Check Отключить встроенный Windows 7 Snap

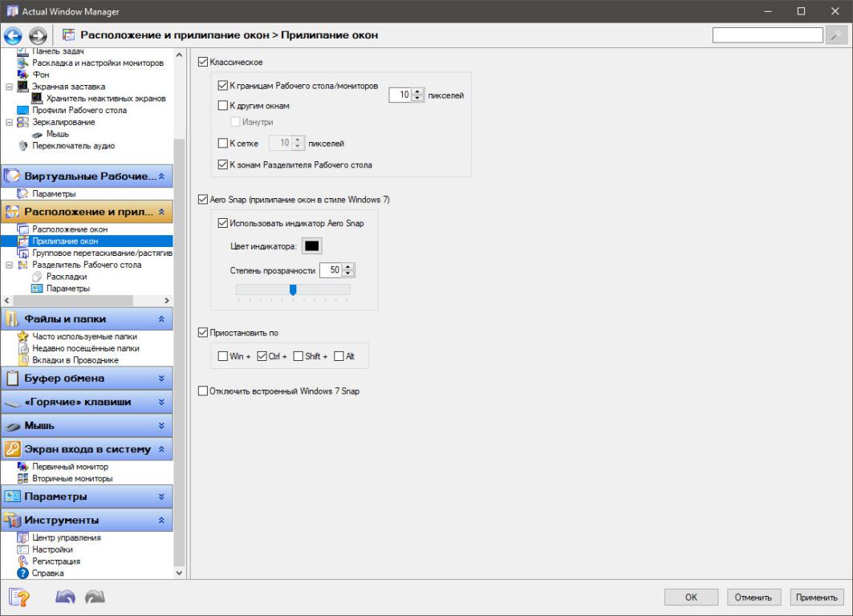(203, 391)
